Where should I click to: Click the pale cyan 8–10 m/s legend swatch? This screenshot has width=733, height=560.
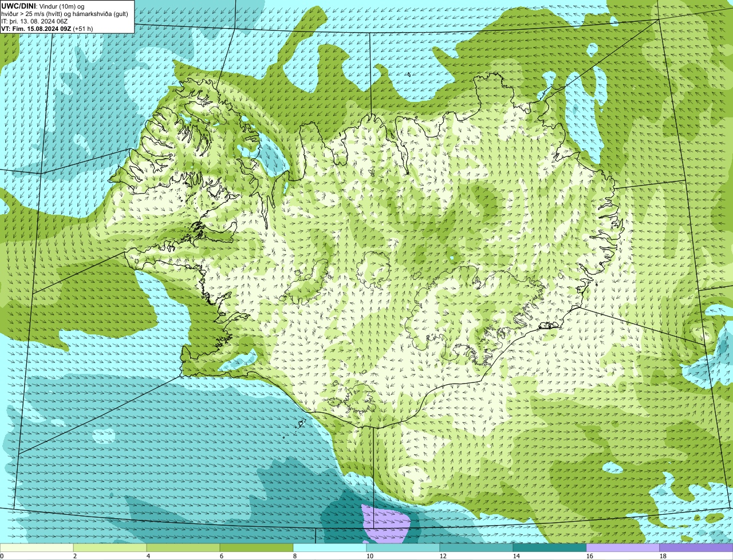coord(330,548)
